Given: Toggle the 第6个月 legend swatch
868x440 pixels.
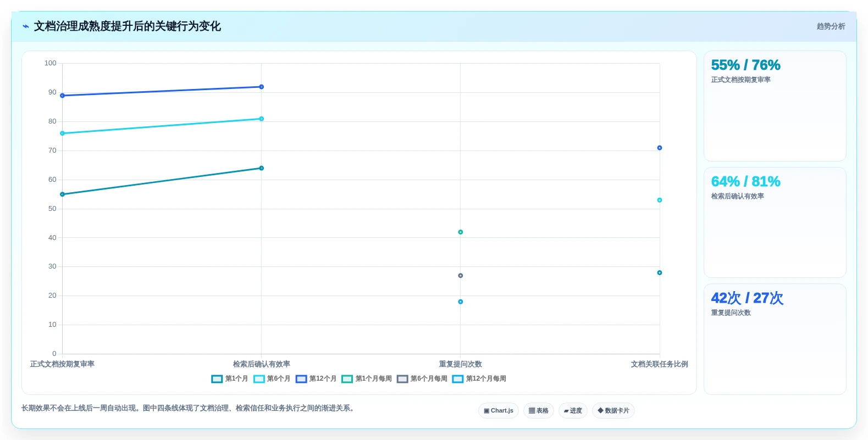Looking at the screenshot, I should tap(259, 379).
